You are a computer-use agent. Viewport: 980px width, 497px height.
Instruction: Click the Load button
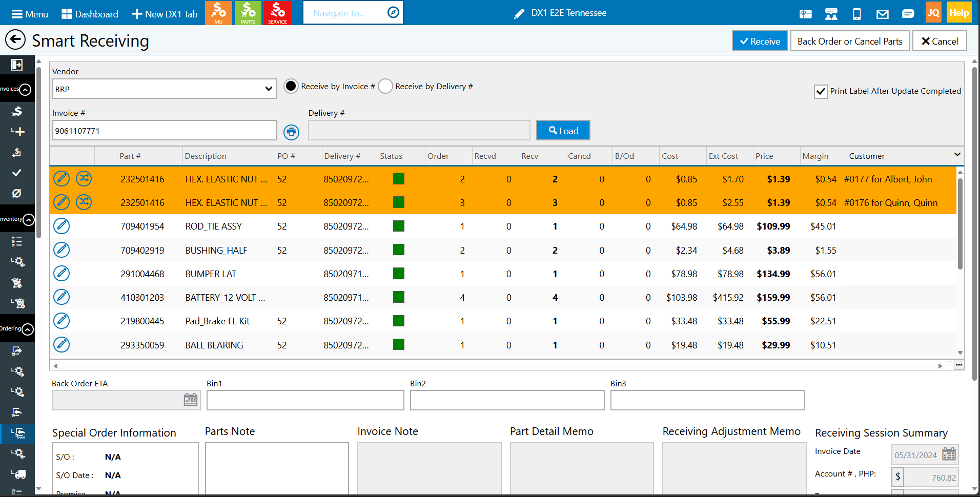(x=563, y=130)
